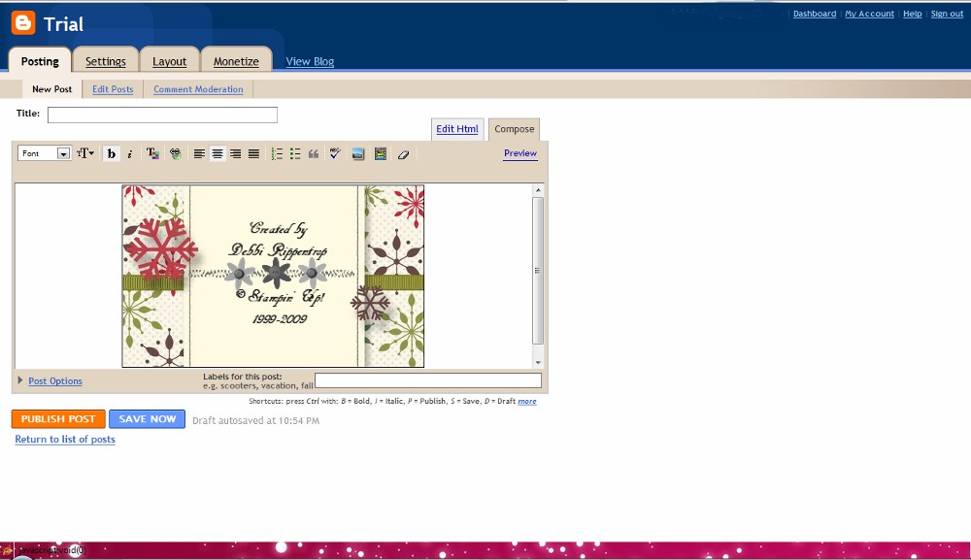Viewport: 971px width, 560px height.
Task: Click the add video icon
Action: pos(381,154)
